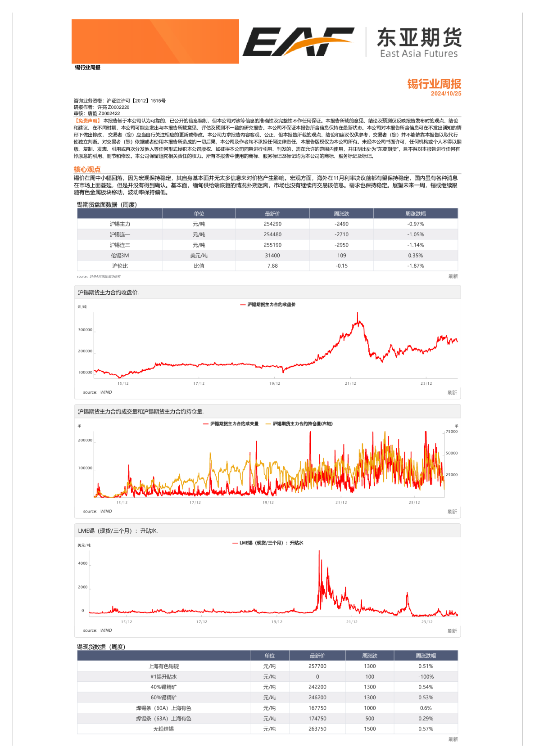Click the 上海有色锡锭 row in the spot table

coord(163,666)
